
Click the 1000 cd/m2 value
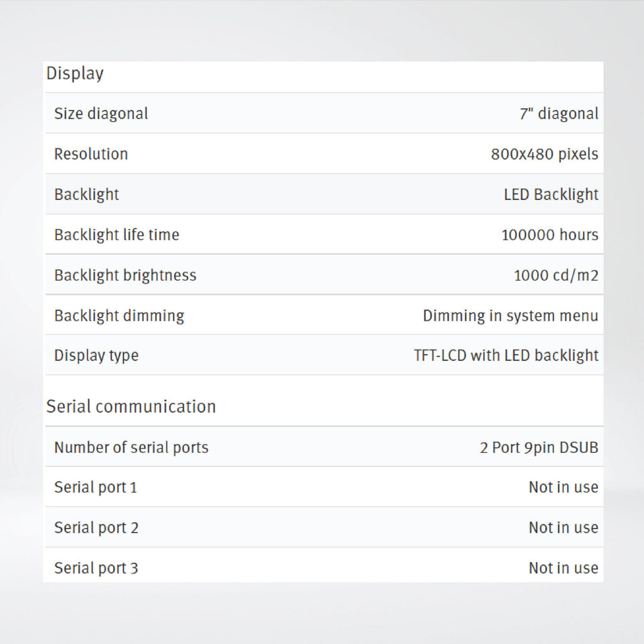point(556,275)
